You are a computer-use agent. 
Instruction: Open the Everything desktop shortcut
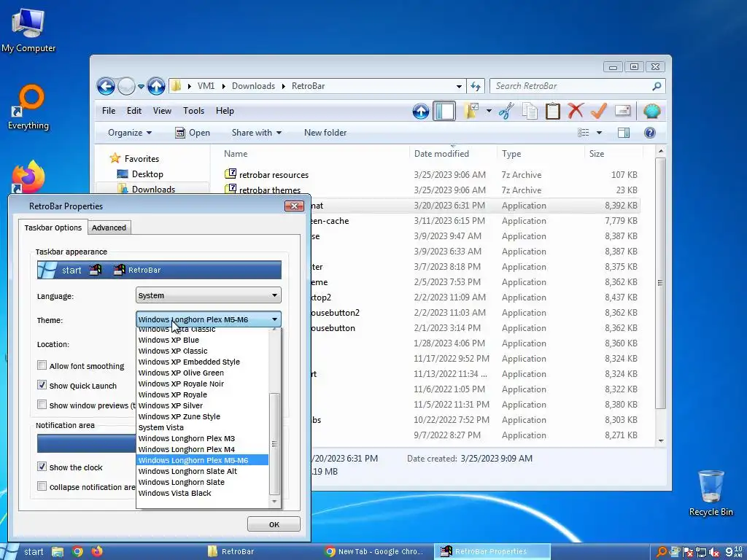(28, 107)
